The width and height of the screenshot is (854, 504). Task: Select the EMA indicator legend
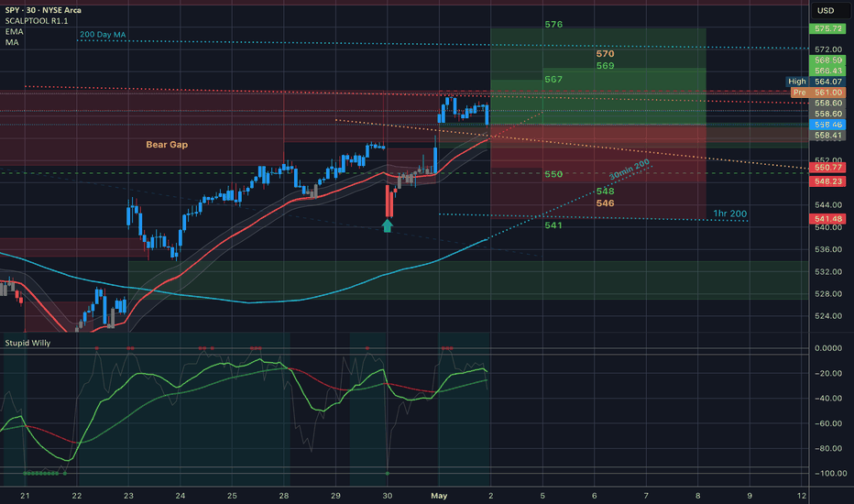14,31
